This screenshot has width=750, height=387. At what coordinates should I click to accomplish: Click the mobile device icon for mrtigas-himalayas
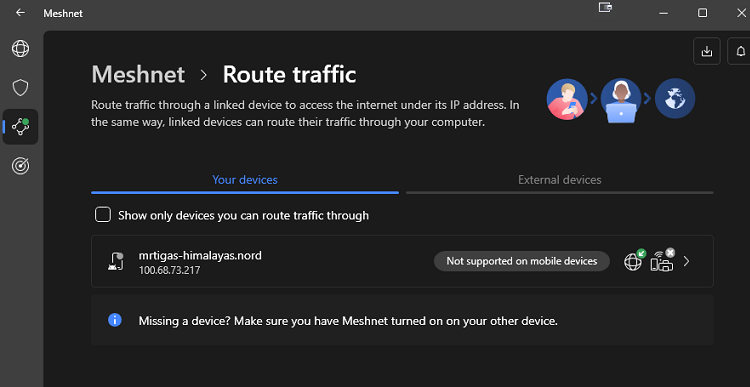[115, 261]
